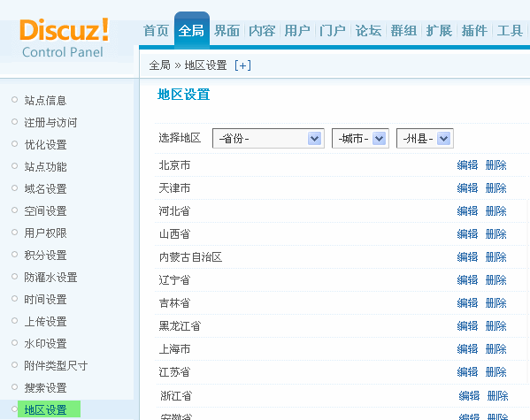The image size is (530, 420).
Task: Edit the 内蒙古自治区 region entry
Action: [x=467, y=257]
